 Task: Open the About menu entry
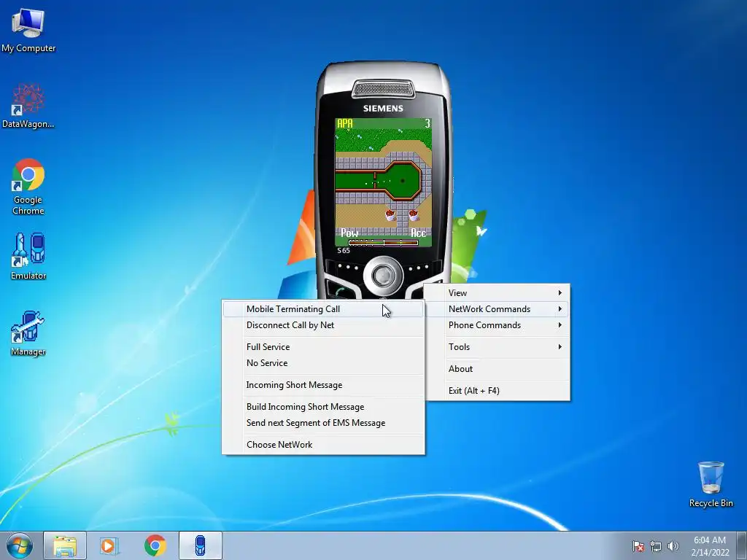[x=498, y=369]
